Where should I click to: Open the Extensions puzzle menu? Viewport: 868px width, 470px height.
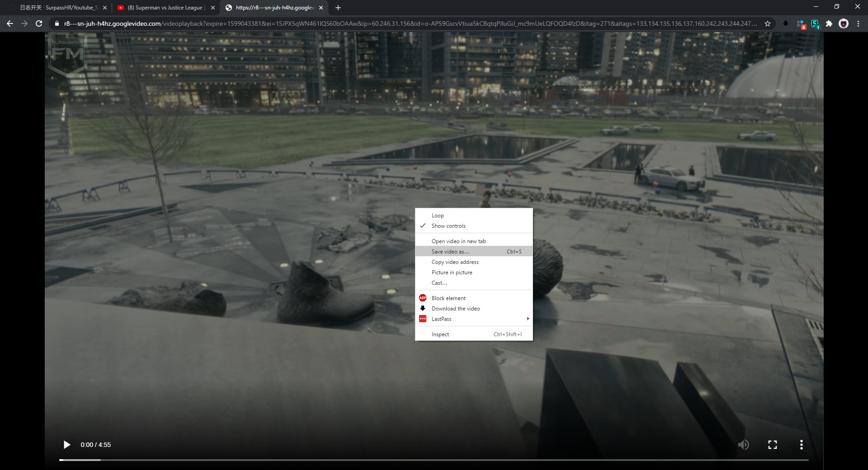point(829,23)
